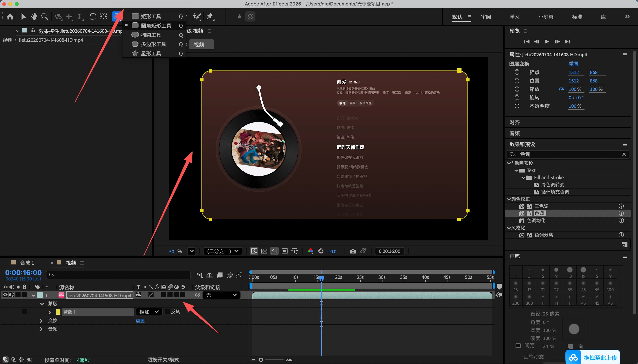
Task: Switch to the 合成 1 timeline tab
Action: pyautogui.click(x=27, y=263)
